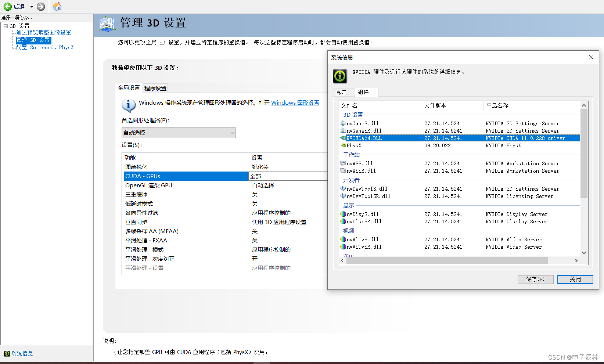The height and width of the screenshot is (364, 604).
Task: Open the back history dropdown arrow
Action: pos(32,7)
